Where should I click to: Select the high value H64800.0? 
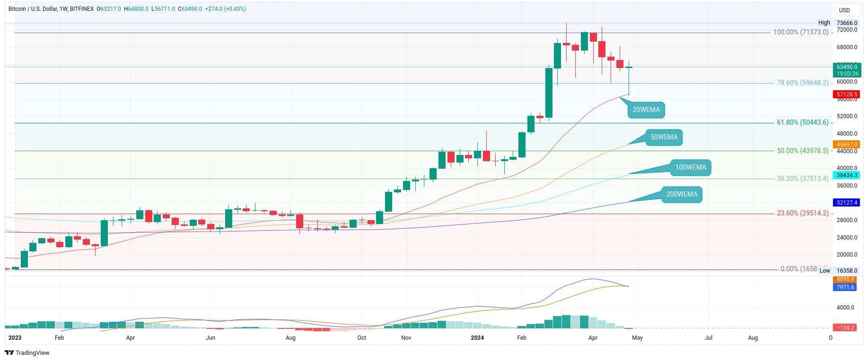[136, 9]
